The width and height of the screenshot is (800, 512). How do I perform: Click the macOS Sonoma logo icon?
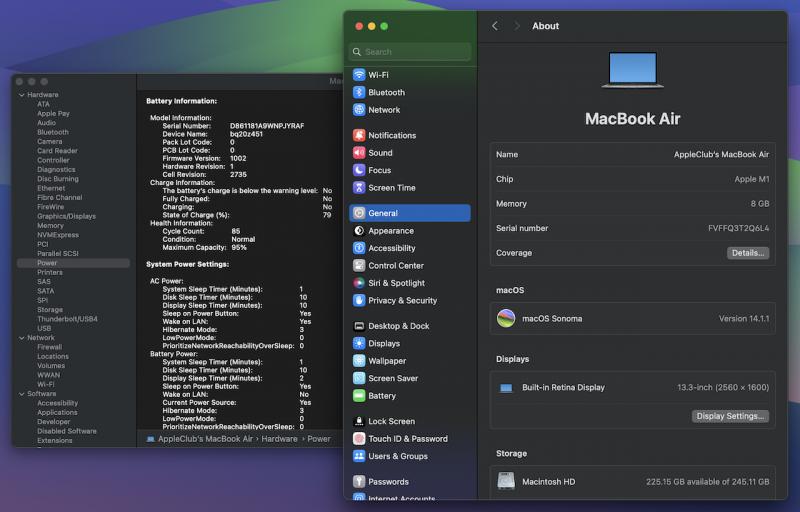506,318
